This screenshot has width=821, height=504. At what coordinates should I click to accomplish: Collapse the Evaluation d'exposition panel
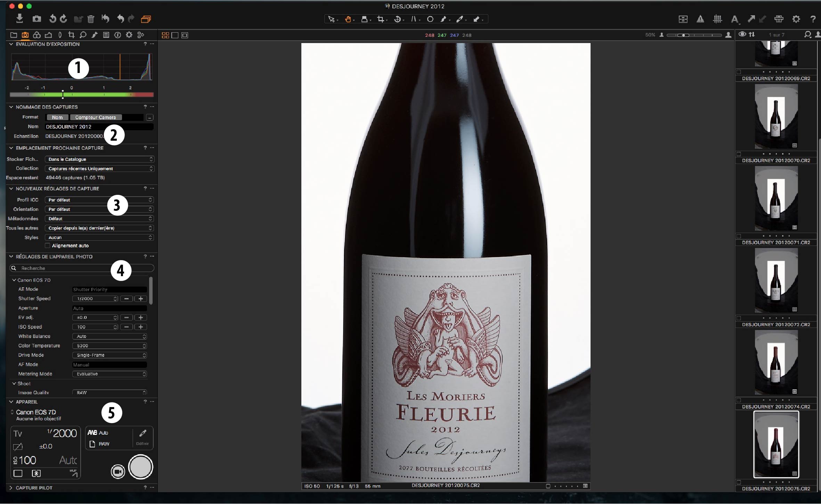click(11, 44)
